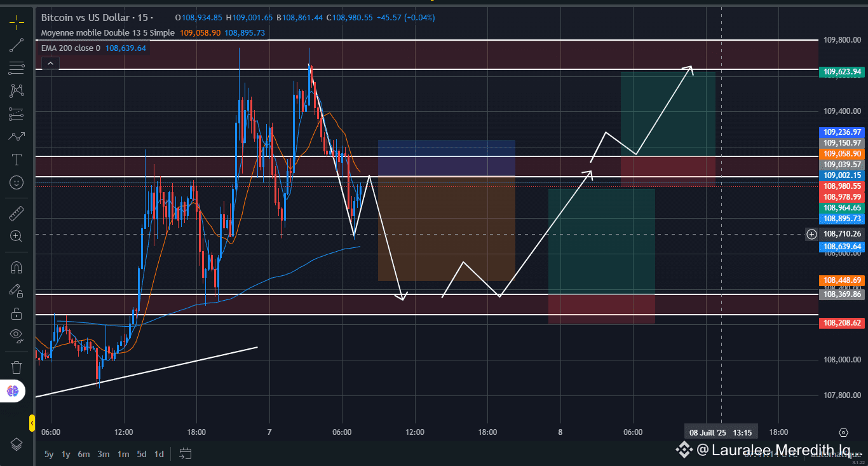Switch the chart range to 1d
Image resolution: width=868 pixels, height=466 pixels.
click(x=159, y=454)
